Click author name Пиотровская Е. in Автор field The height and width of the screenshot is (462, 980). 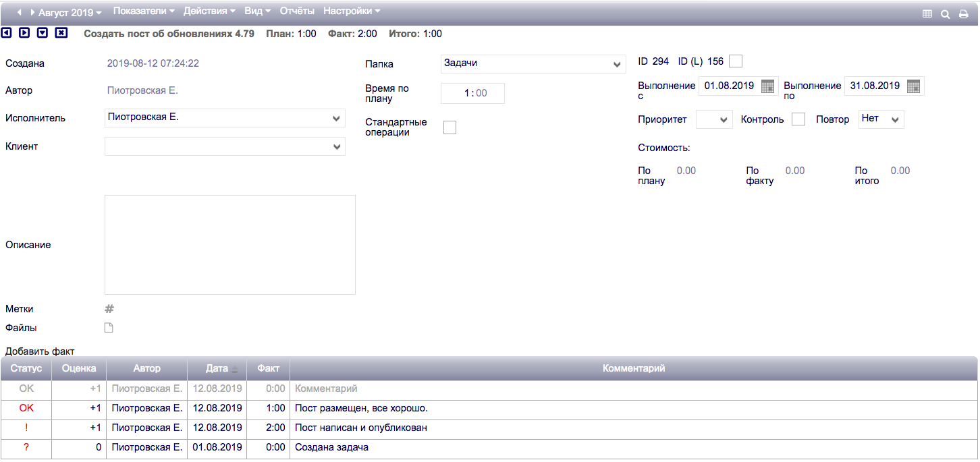pos(142,90)
